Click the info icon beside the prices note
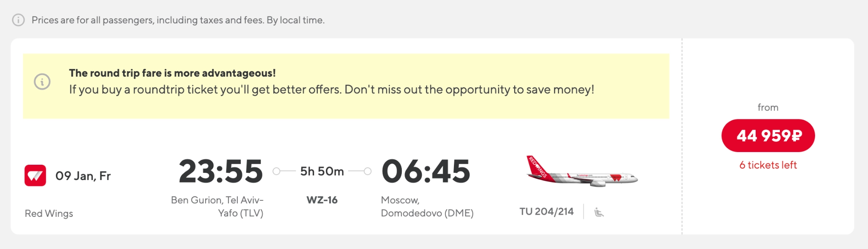868x249 pixels. click(18, 20)
